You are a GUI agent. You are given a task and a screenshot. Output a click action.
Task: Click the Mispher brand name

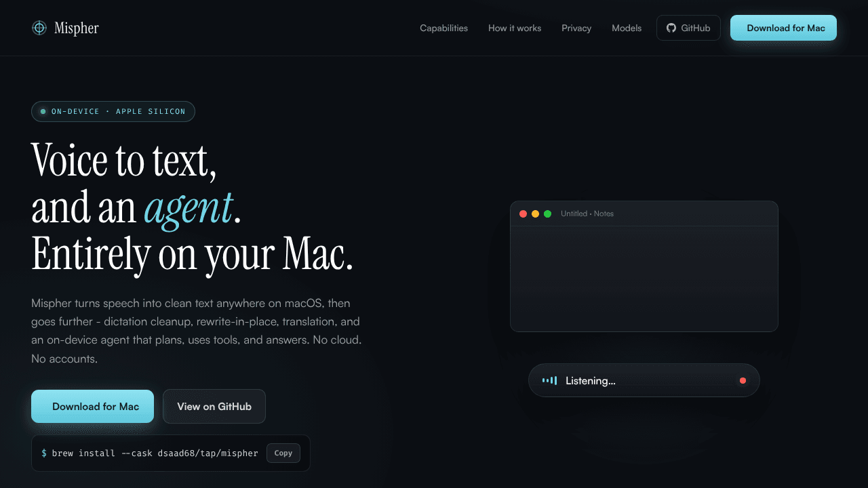pyautogui.click(x=77, y=28)
